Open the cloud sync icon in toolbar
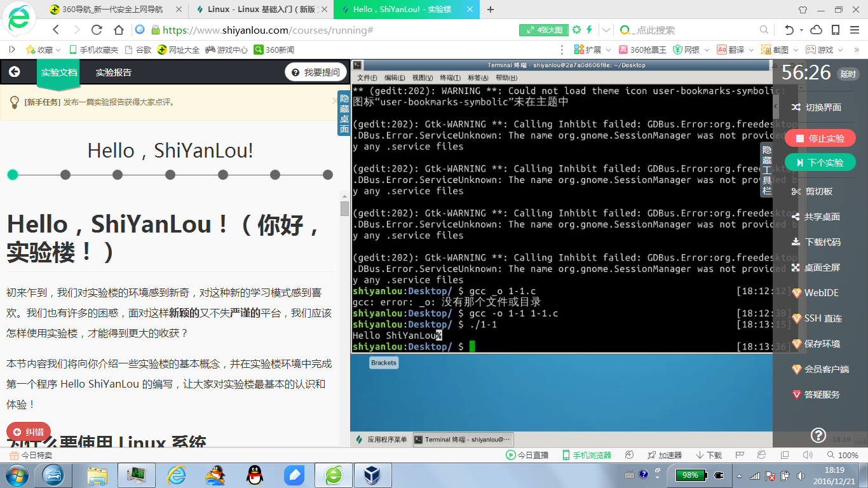This screenshot has height=488, width=868. pos(817,30)
